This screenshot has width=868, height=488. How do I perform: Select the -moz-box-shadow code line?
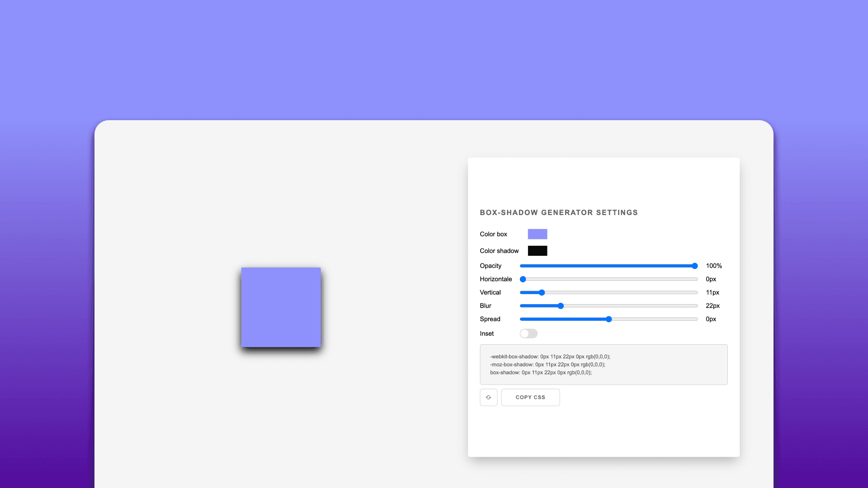click(547, 364)
